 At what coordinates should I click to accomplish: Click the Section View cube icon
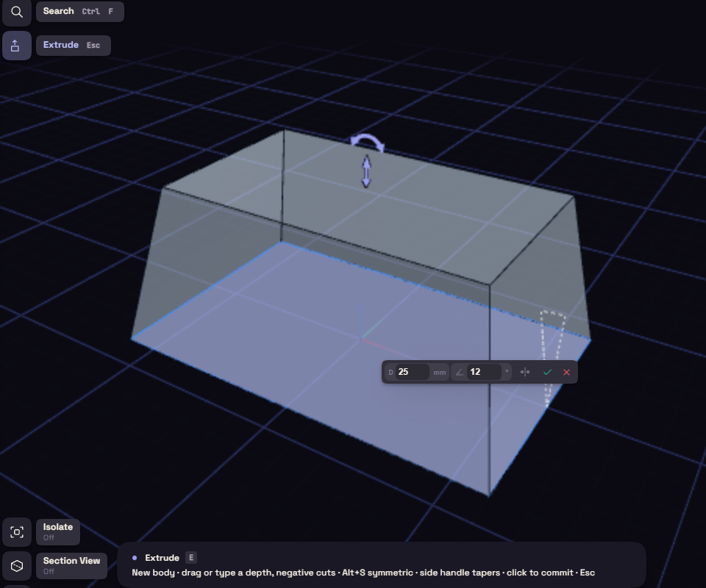click(x=17, y=565)
